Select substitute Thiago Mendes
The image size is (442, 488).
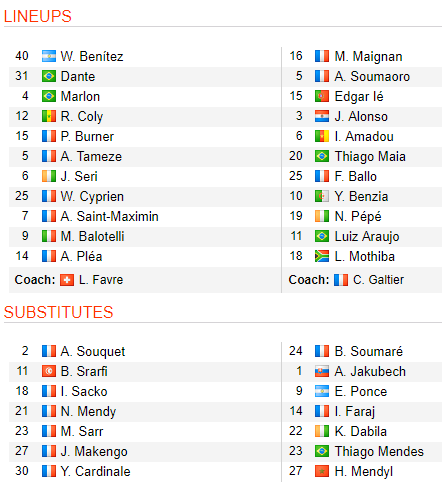379,451
